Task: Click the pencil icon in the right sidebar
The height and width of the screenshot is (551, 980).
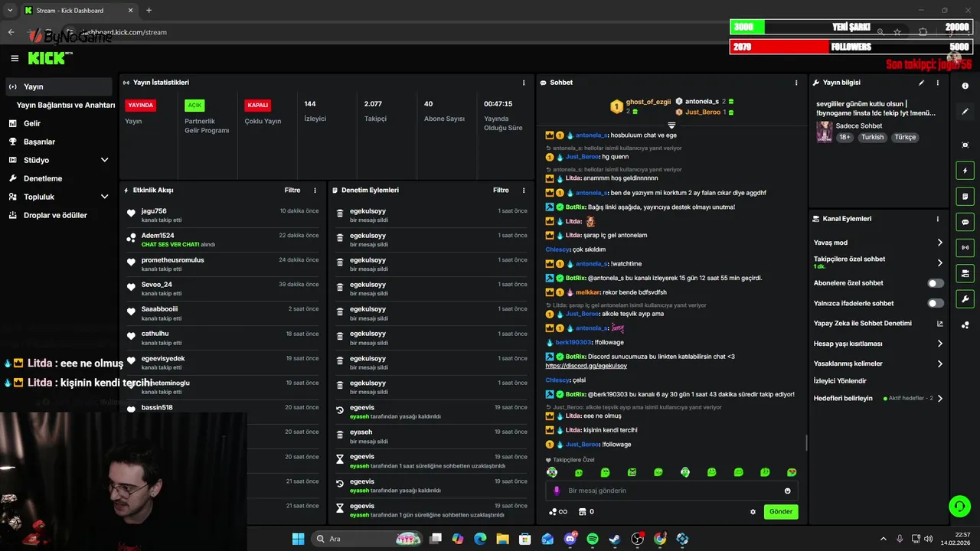Action: (965, 112)
